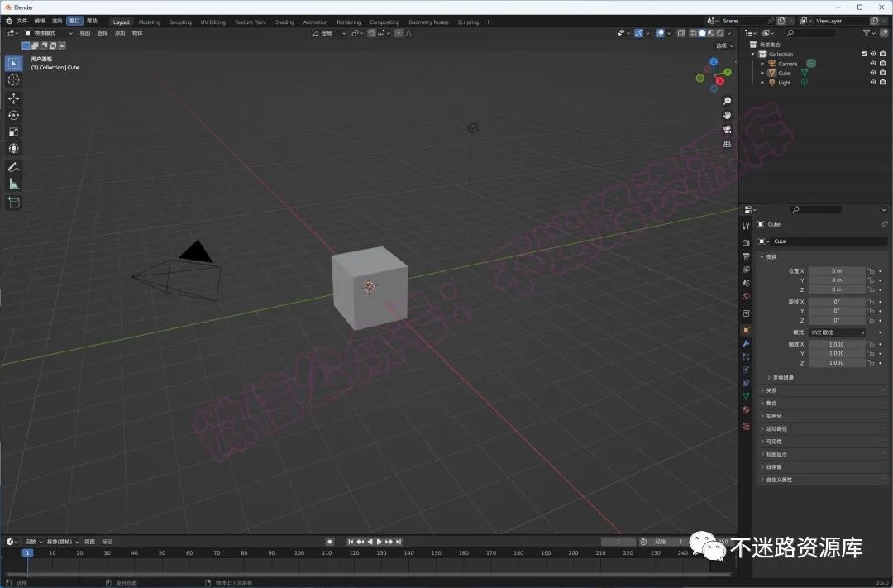893x588 pixels.
Task: Untick the Collection exclude checkbox in outliner
Action: pos(864,54)
